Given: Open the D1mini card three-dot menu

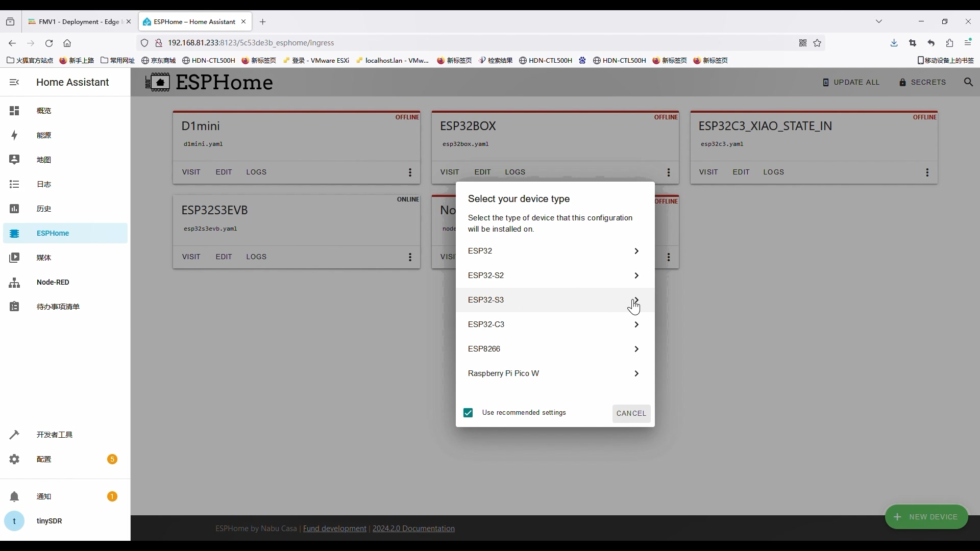Looking at the screenshot, I should pyautogui.click(x=410, y=172).
